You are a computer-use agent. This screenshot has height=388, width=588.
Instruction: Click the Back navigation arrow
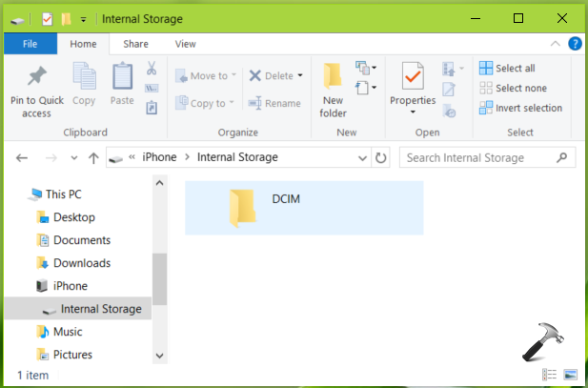(22, 158)
